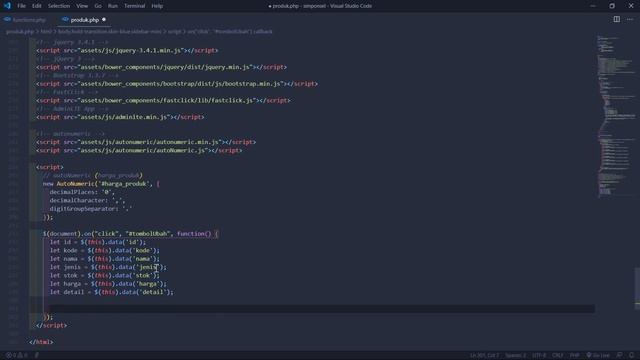Image resolution: width=640 pixels, height=360 pixels.
Task: Click the fastclick.js script line
Action: coord(163,100)
